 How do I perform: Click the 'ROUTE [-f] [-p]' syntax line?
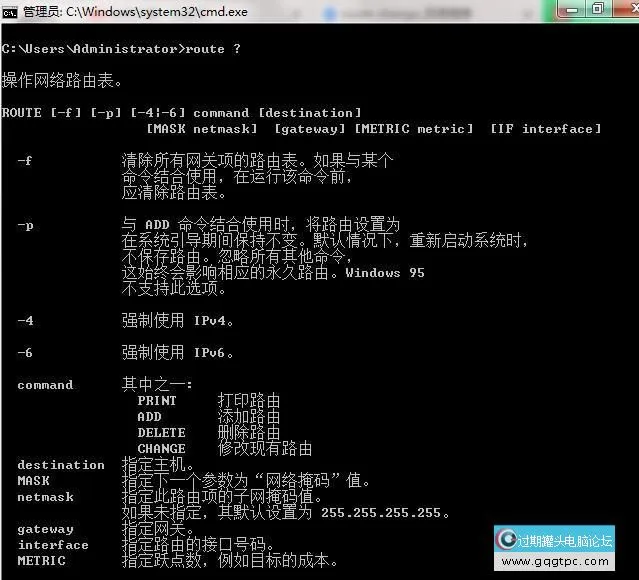[x=181, y=112]
